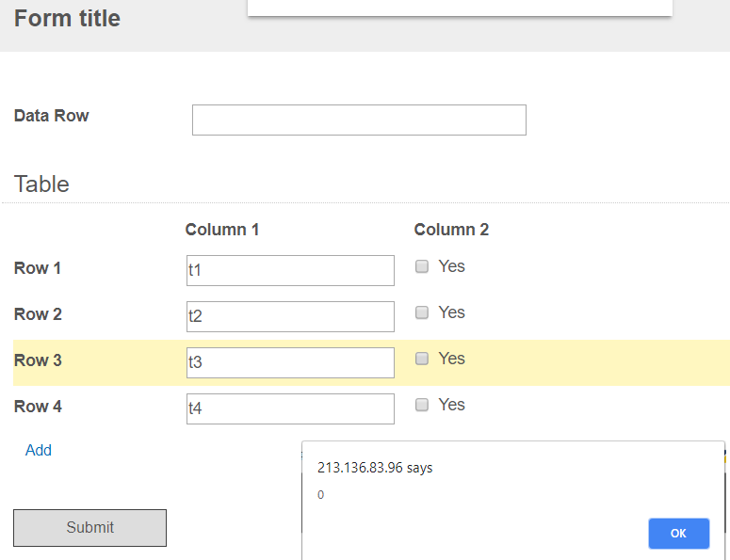This screenshot has height=560, width=730.
Task: Check the Row 1 Yes checkbox
Action: click(422, 266)
